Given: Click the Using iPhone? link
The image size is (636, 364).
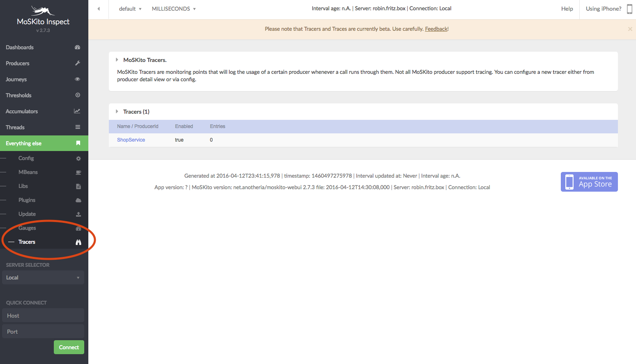Looking at the screenshot, I should point(604,9).
